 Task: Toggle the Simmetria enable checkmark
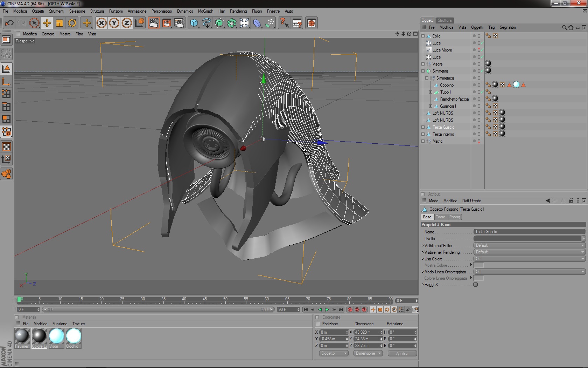(x=482, y=71)
